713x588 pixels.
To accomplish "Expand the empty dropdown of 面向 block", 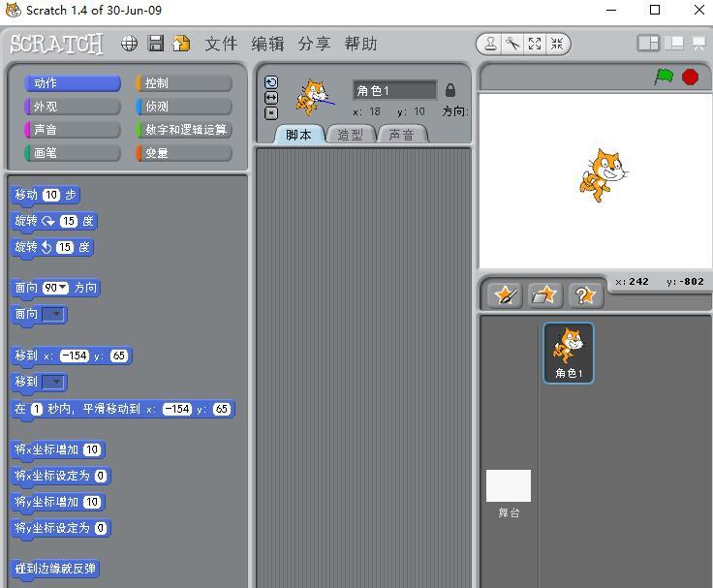I will pyautogui.click(x=54, y=314).
